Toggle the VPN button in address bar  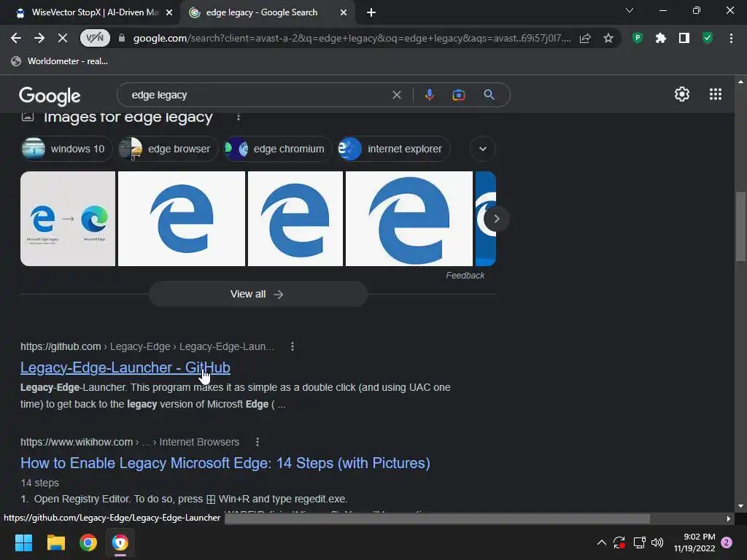95,38
